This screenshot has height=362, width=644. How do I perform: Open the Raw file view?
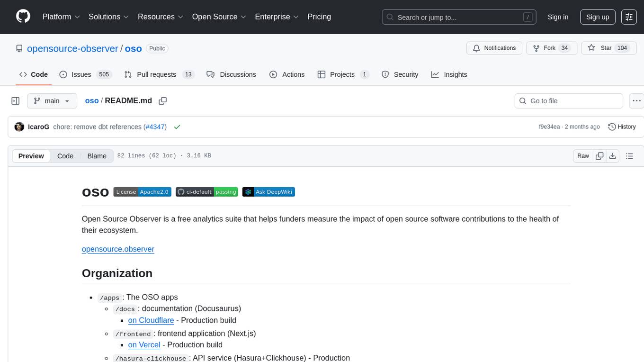pos(583,156)
